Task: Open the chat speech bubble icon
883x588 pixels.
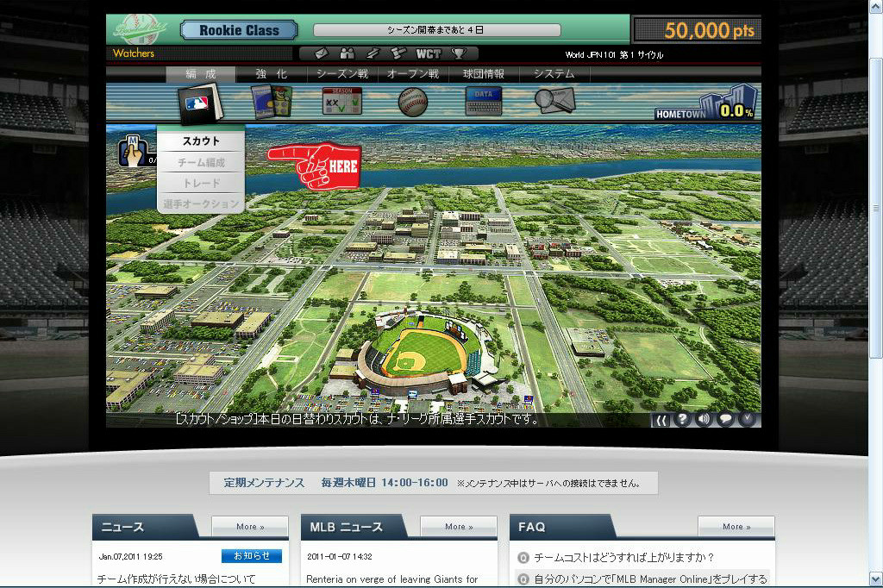Action: (726, 419)
